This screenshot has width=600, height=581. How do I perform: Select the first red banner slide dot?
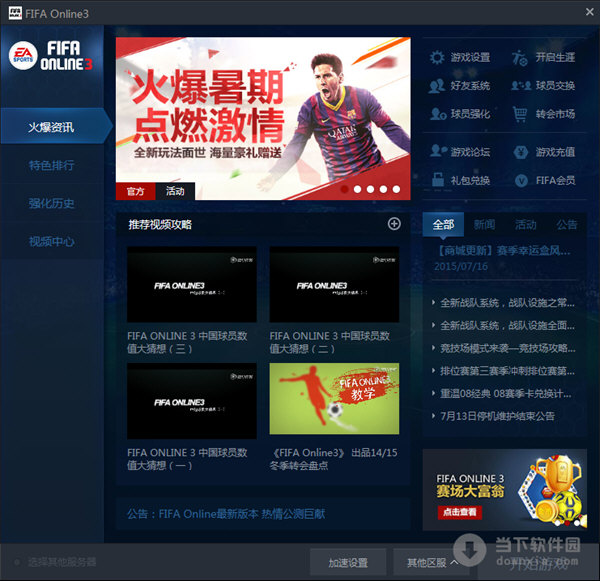344,189
